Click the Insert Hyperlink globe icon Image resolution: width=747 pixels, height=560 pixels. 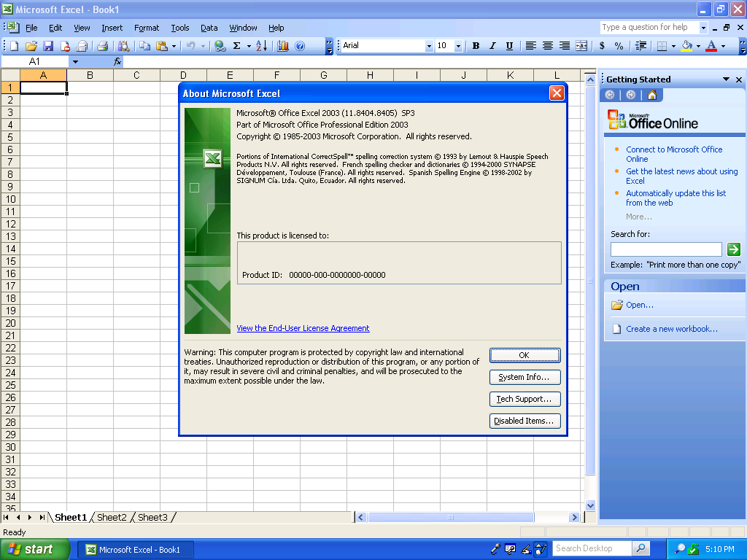click(x=220, y=46)
